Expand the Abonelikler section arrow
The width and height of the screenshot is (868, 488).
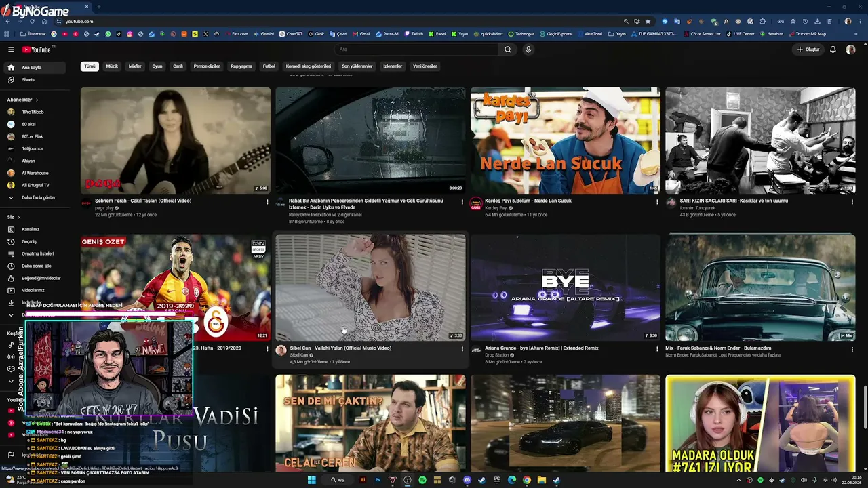pos(37,100)
